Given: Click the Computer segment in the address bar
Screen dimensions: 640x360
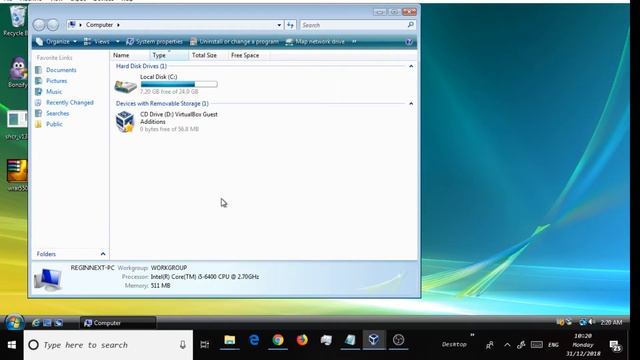Looking at the screenshot, I should tap(99, 25).
